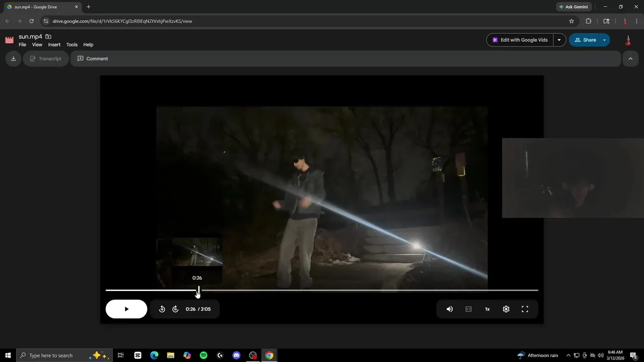Viewport: 644px width, 362px height.
Task: Rewind the video ten seconds
Action: tap(162, 309)
